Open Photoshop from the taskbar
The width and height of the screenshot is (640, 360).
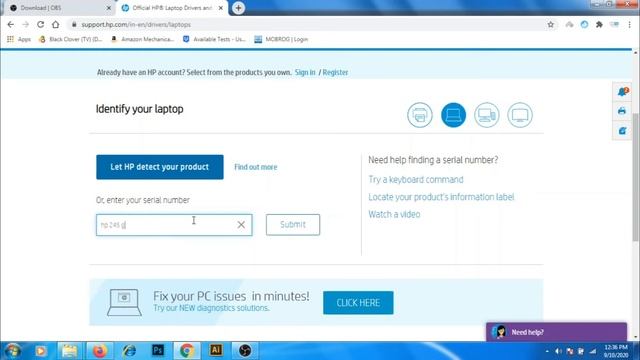[x=158, y=351]
